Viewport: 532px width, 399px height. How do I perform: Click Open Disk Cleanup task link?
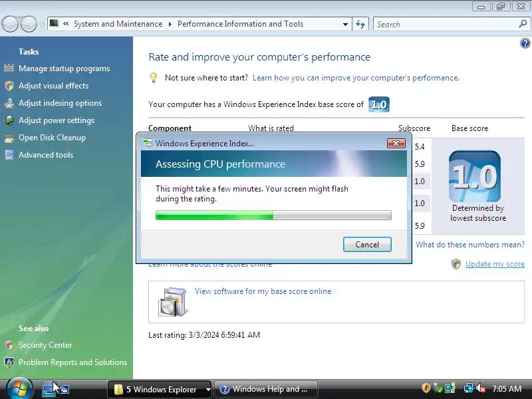pyautogui.click(x=53, y=138)
